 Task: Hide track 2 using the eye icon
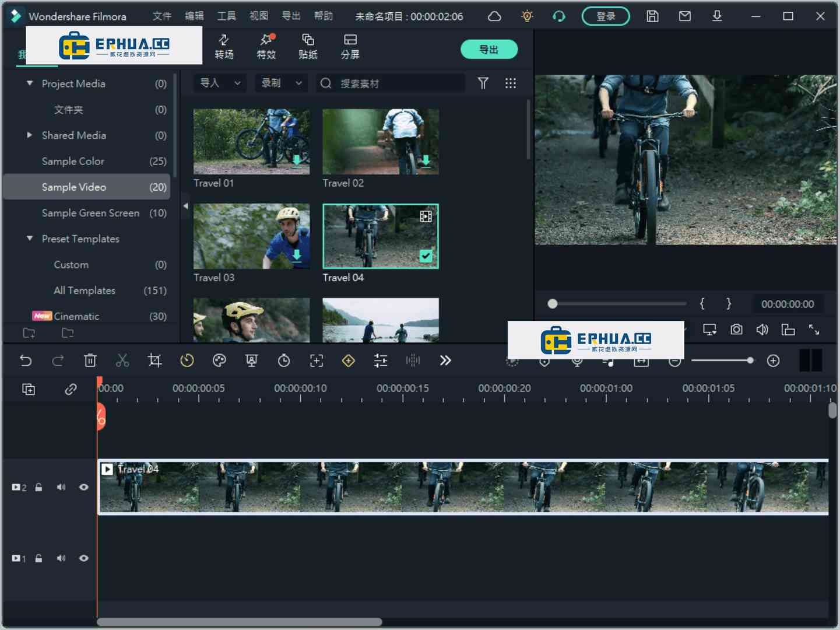click(x=84, y=487)
